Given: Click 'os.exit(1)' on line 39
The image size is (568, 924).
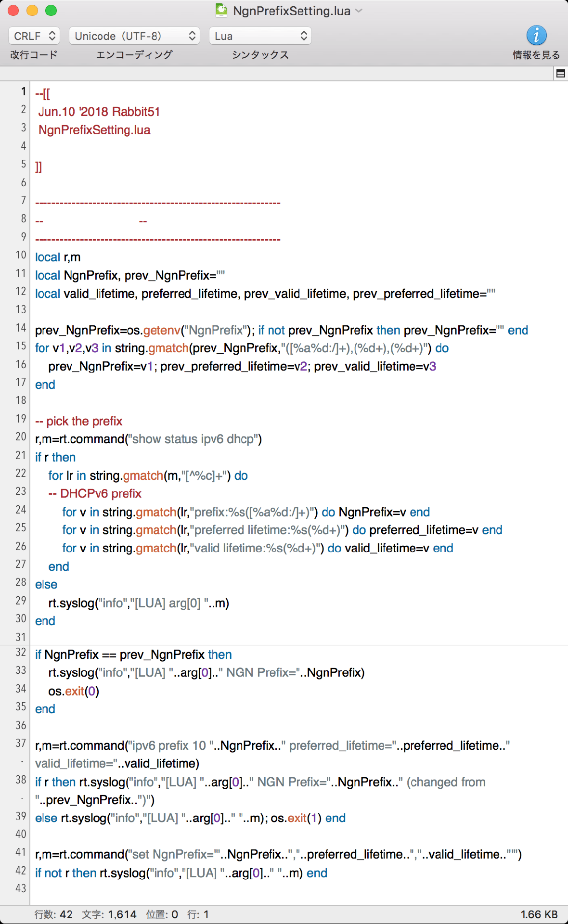Looking at the screenshot, I should click(296, 818).
